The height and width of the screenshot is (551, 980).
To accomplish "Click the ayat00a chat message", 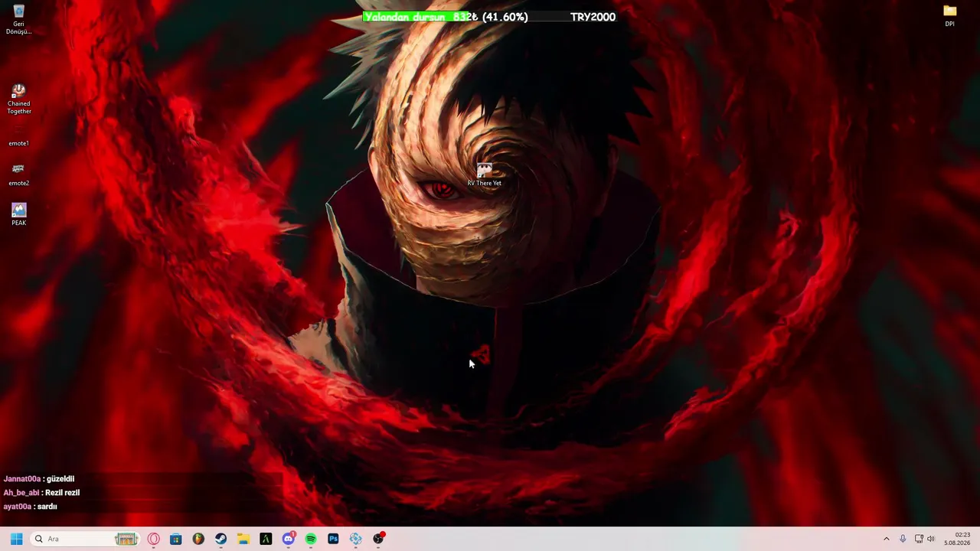I will click(x=31, y=507).
